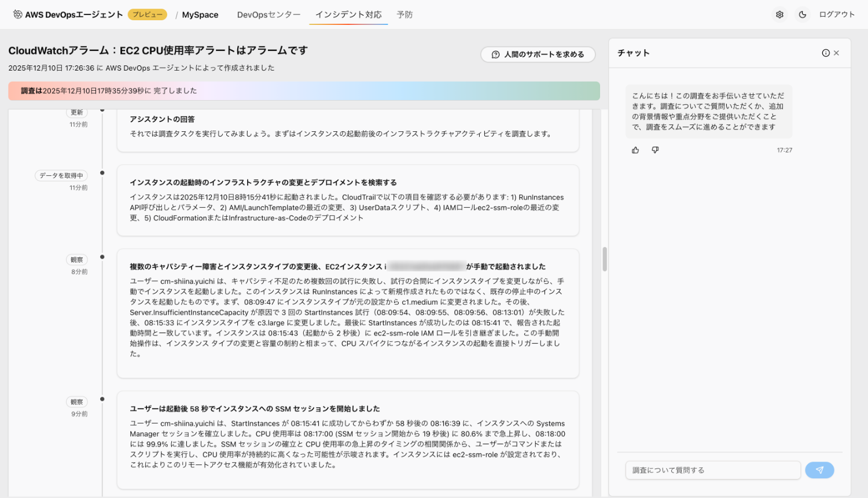Toggle dark mode with moon icon
The image size is (868, 498).
click(803, 14)
